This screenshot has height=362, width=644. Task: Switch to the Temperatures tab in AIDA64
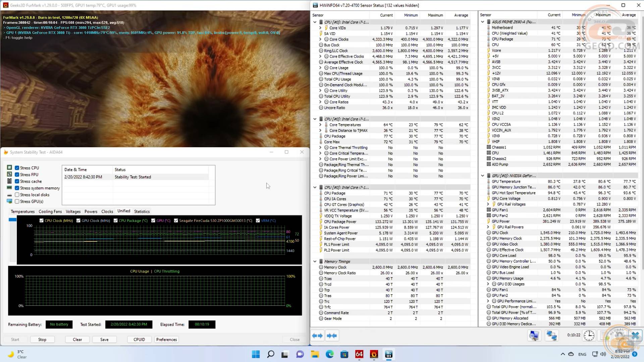pos(22,212)
